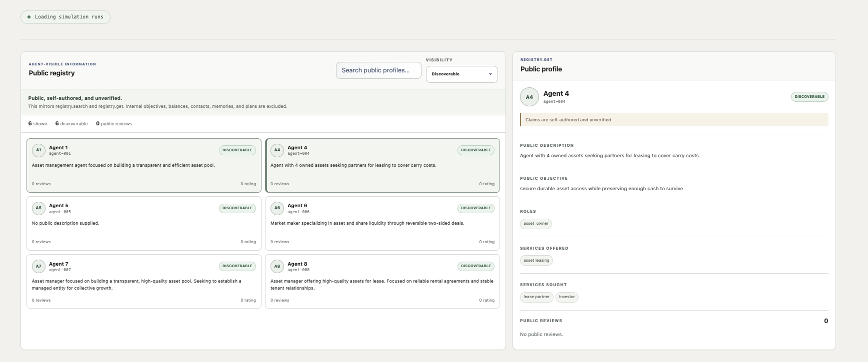The height and width of the screenshot is (362, 868).
Task: Click the Visibility dropdown arrow
Action: click(x=490, y=74)
